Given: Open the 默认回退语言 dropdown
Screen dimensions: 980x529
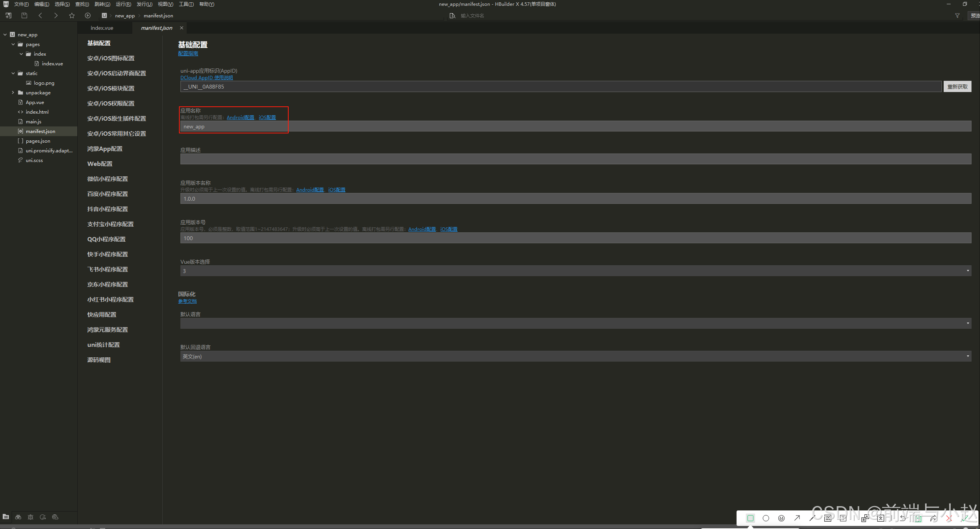Looking at the screenshot, I should point(575,356).
